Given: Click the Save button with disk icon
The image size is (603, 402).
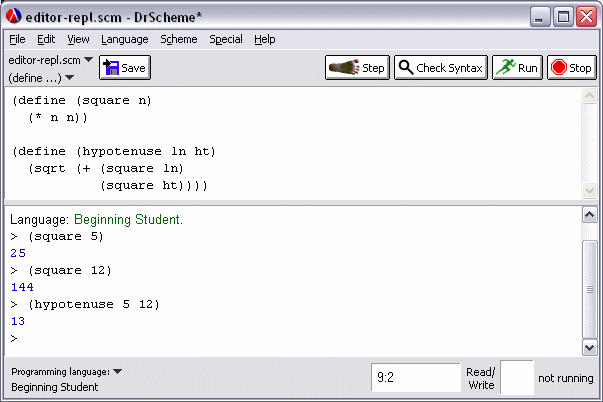Looking at the screenshot, I should pos(125,68).
